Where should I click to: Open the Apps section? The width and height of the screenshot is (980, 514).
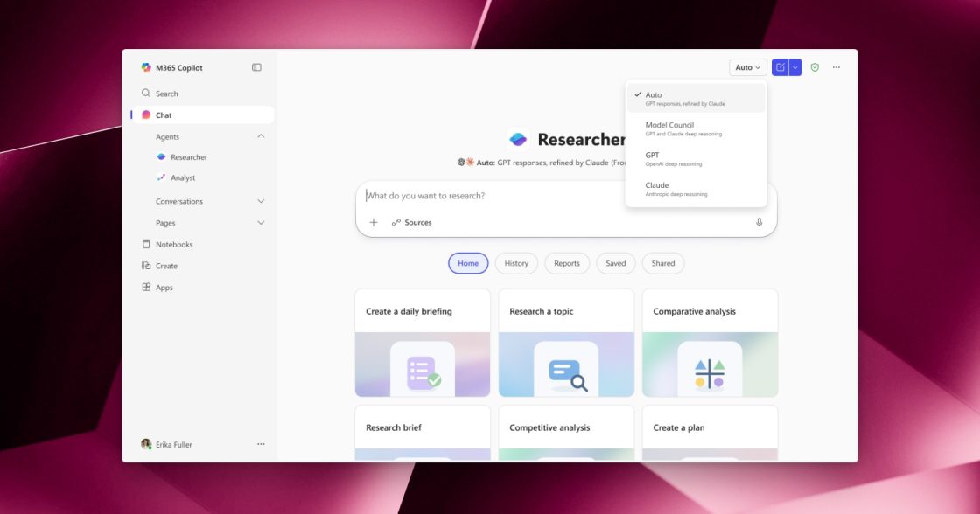[x=162, y=287]
